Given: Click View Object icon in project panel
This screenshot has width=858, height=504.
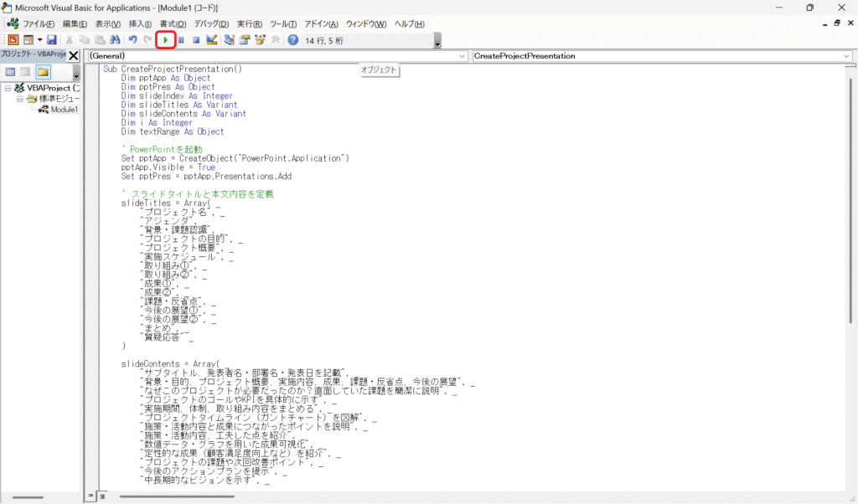Looking at the screenshot, I should 25,72.
